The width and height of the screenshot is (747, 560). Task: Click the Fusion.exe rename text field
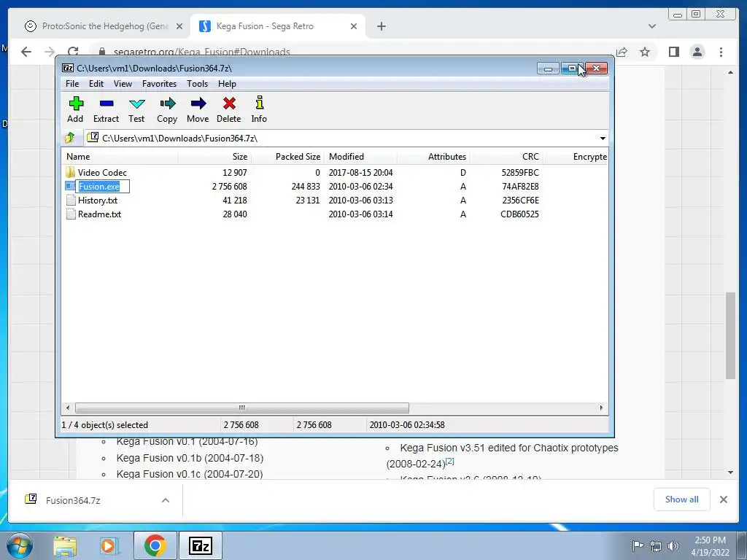102,186
